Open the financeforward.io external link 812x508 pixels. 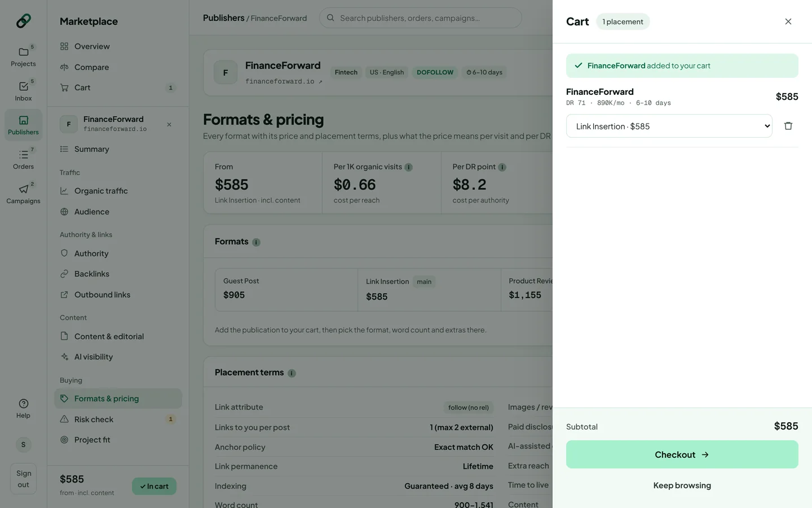coord(284,81)
